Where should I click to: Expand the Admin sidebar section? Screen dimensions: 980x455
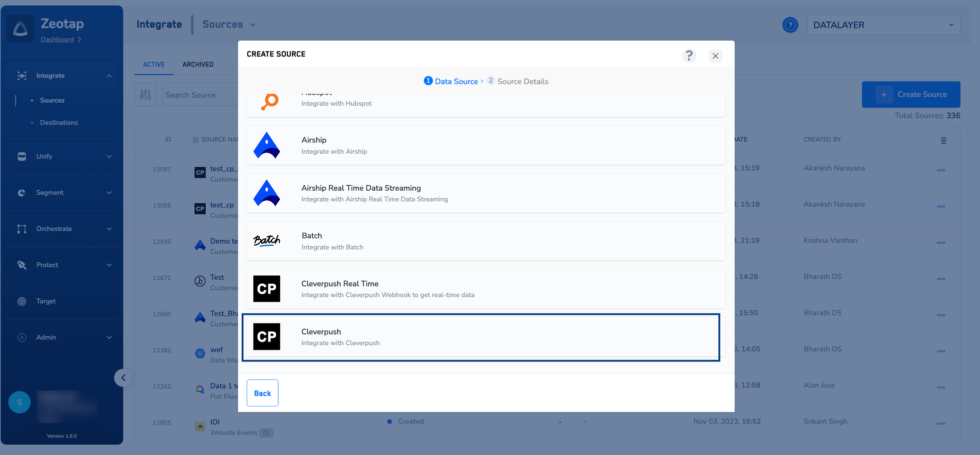tap(109, 337)
